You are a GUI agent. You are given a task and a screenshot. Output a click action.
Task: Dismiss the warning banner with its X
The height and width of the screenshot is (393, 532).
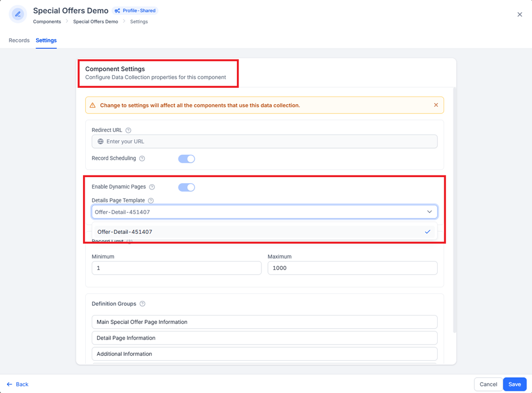tap(436, 105)
